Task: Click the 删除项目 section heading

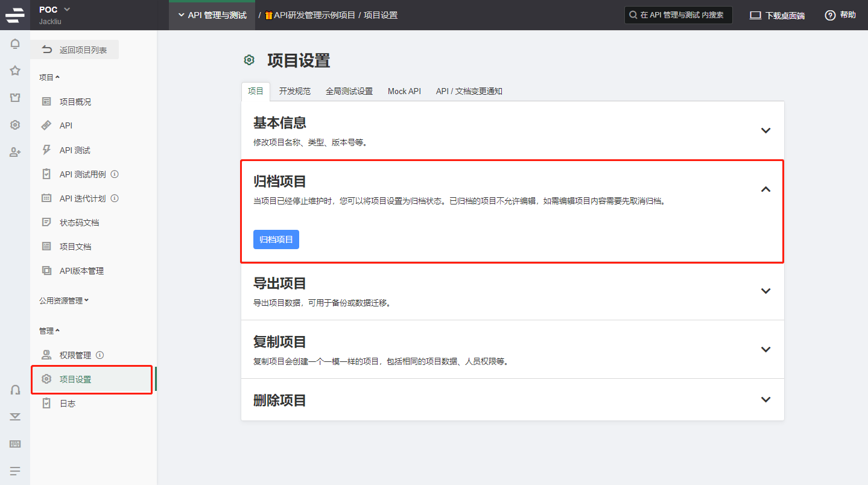Action: [280, 400]
